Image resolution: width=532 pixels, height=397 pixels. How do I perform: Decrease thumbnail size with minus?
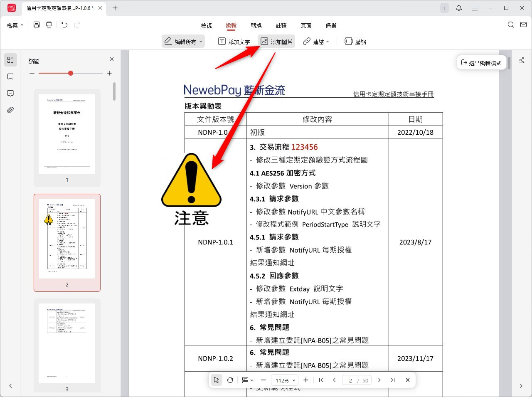coord(32,73)
